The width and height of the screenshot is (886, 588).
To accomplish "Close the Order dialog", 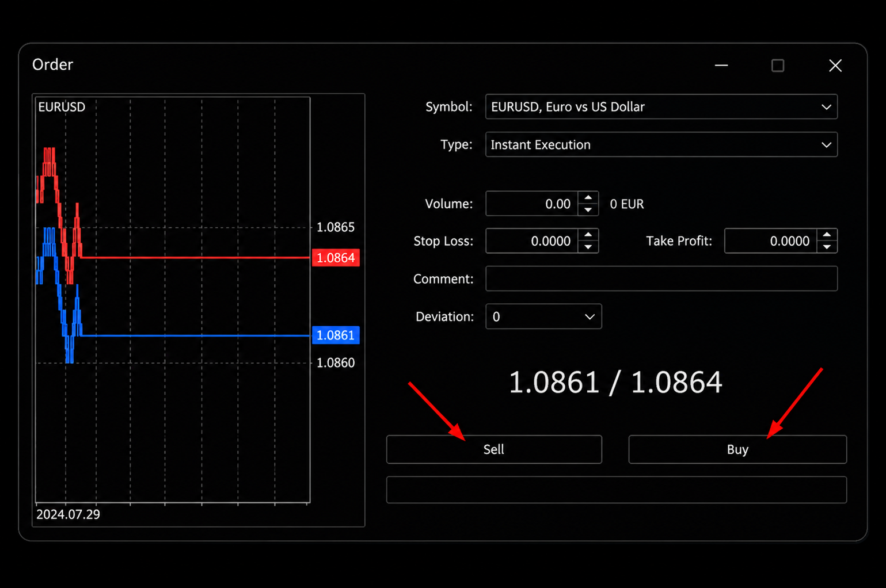I will 835,65.
